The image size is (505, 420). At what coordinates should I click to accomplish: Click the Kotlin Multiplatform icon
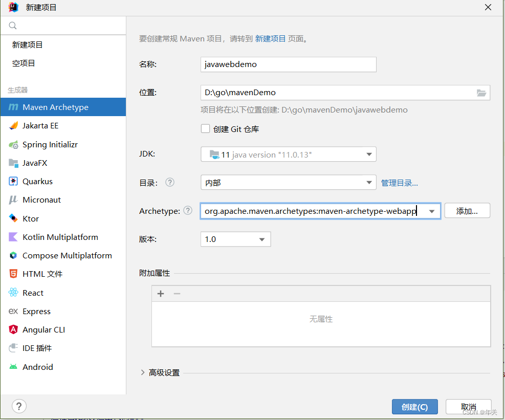(x=13, y=237)
